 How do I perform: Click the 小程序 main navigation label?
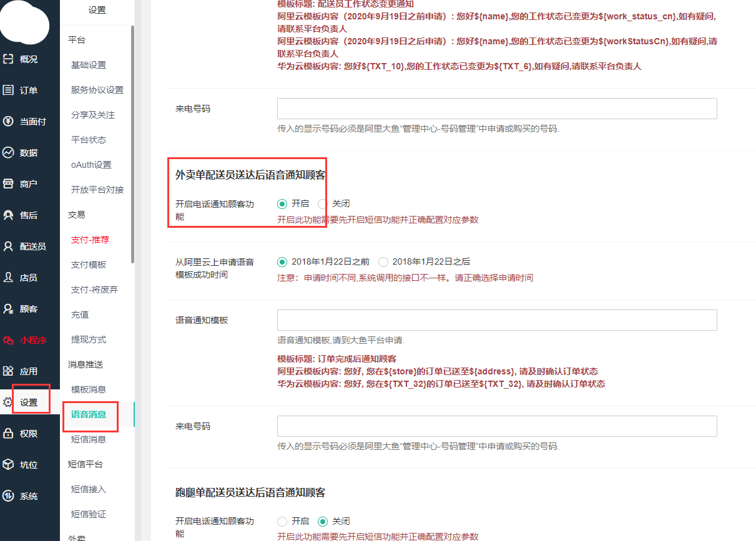point(33,340)
